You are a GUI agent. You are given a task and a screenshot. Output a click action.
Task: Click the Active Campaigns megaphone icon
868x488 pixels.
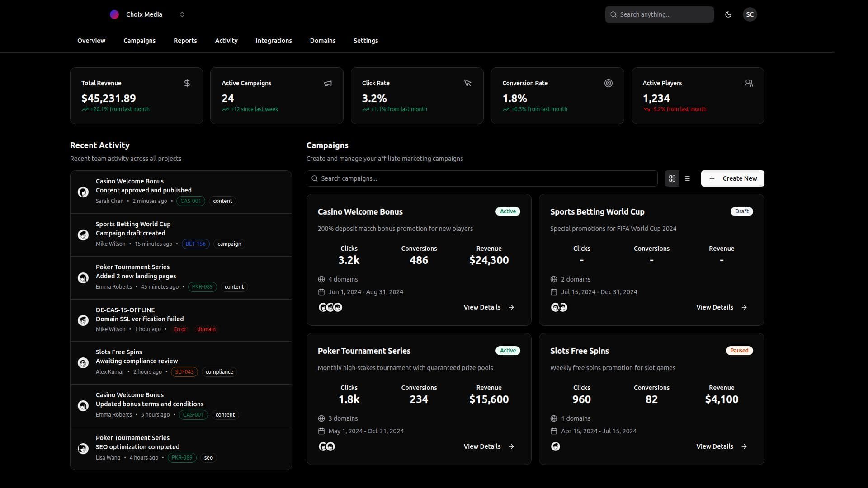point(328,83)
